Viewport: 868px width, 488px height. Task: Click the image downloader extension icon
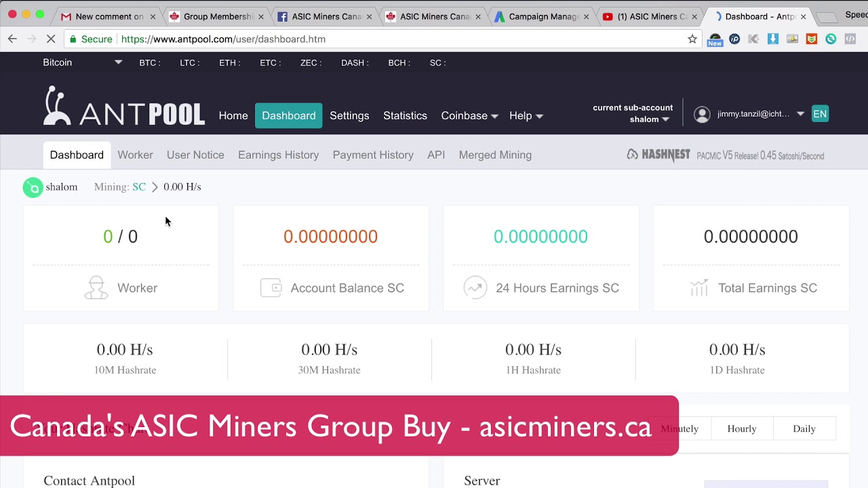pyautogui.click(x=792, y=39)
